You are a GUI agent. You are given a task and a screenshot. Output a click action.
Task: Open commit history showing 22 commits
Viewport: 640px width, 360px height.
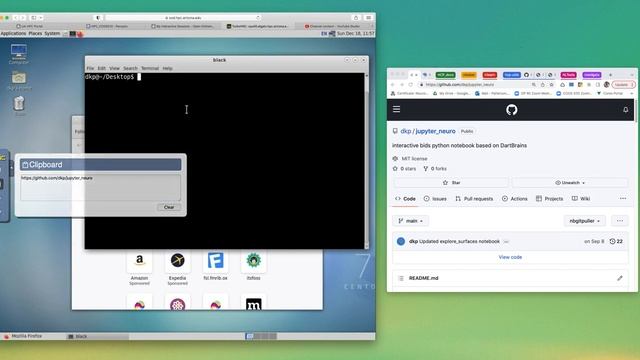tap(616, 241)
